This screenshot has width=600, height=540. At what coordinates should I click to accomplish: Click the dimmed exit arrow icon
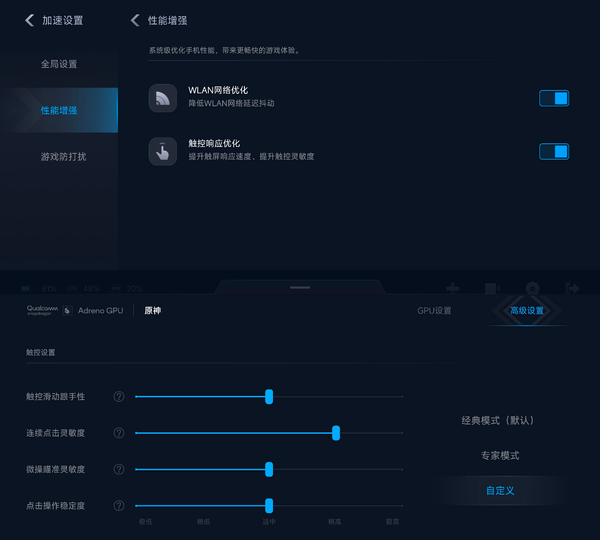coord(572,288)
